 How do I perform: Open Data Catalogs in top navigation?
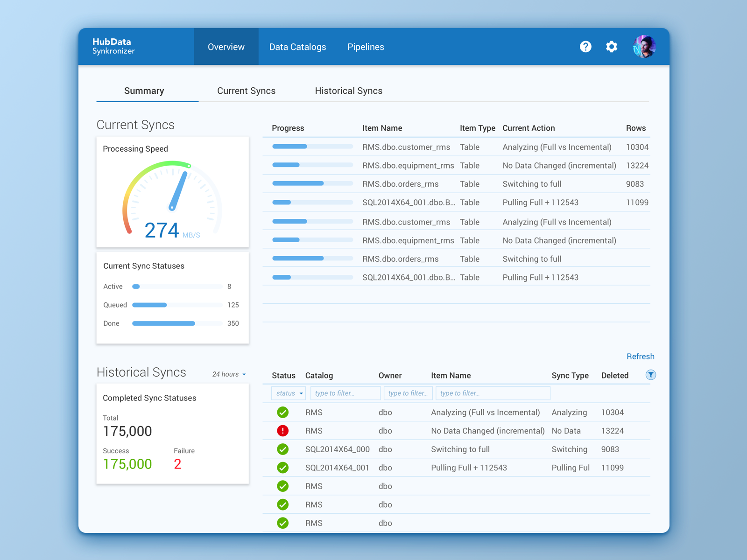click(x=297, y=47)
